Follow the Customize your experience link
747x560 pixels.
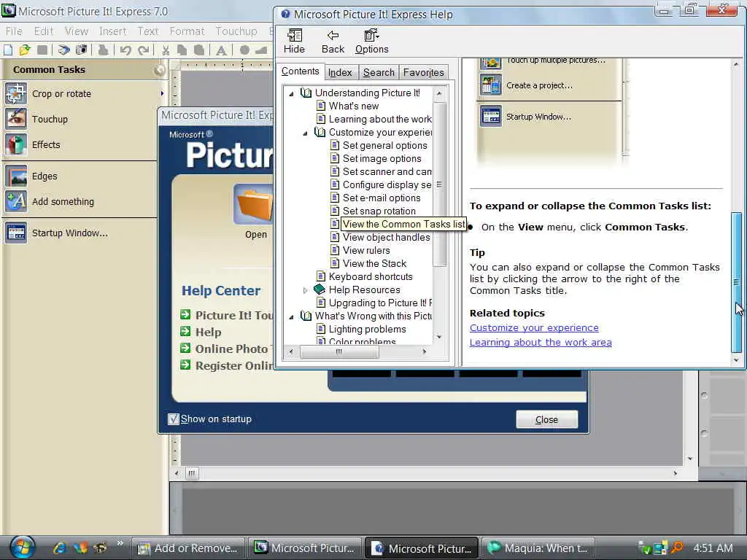534,327
